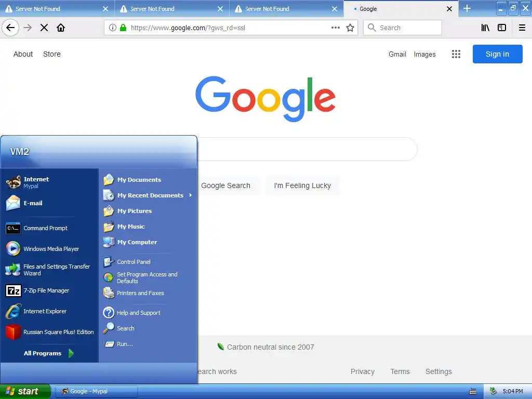Bookmark this page with the star icon
The width and height of the screenshot is (532, 399).
(x=350, y=28)
